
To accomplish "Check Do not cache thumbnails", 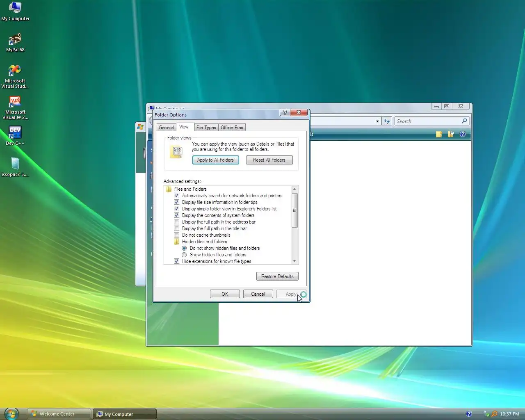I will coord(177,235).
